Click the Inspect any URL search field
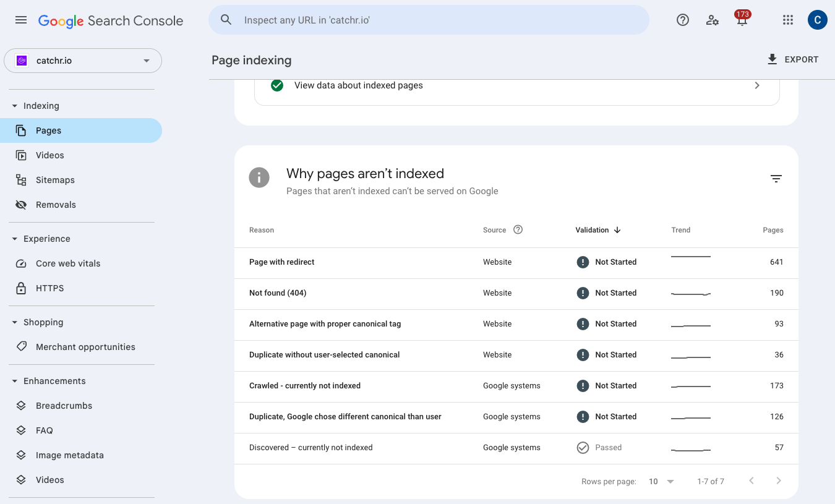Screen dimensions: 835x504 429,20
